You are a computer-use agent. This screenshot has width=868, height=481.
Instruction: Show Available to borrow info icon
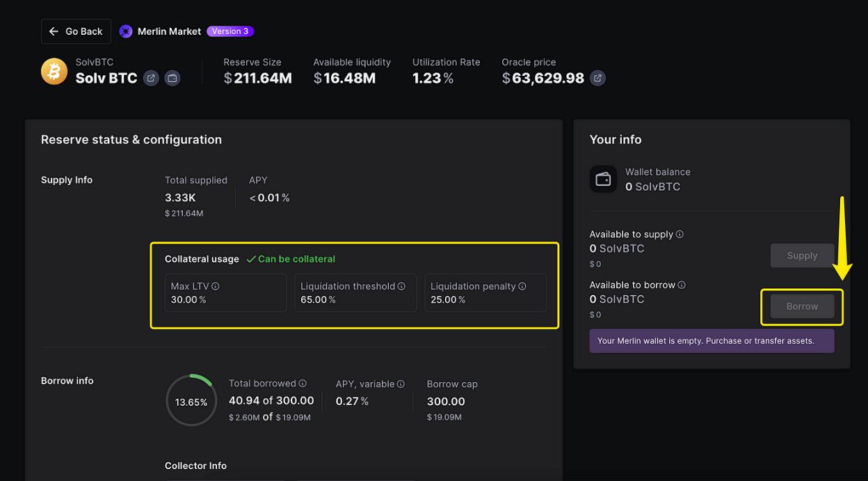click(682, 285)
